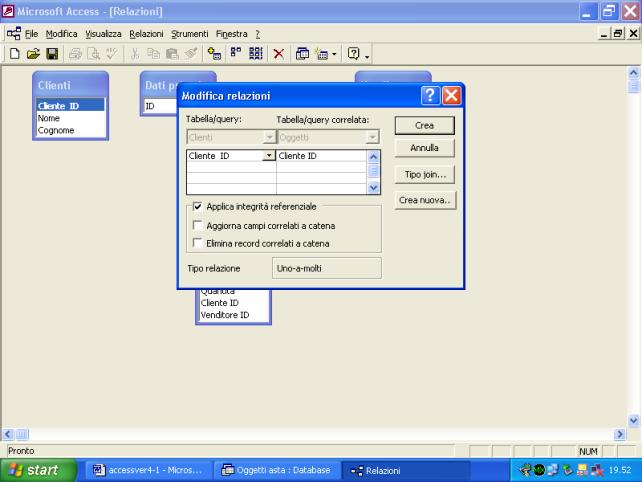Click the Cut scissors icon
This screenshot has height=482, width=642.
point(135,54)
